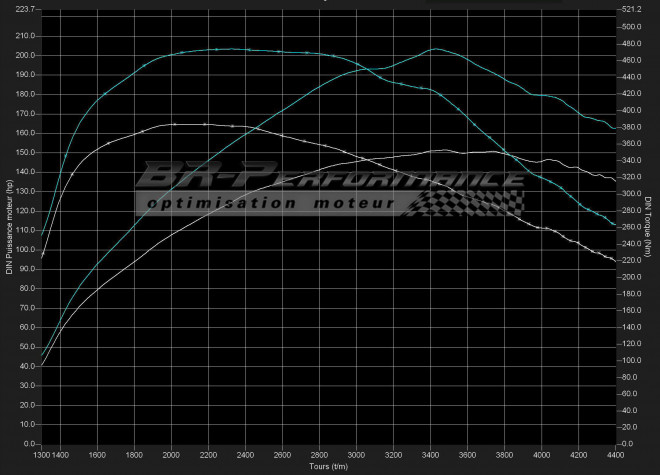Click the 521.2 maximum value on torque axis
This screenshot has width=660, height=475.
tap(631, 9)
